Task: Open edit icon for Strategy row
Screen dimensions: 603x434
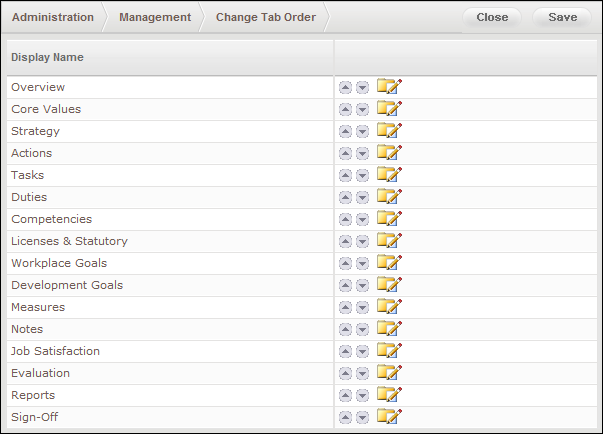Action: click(x=389, y=131)
